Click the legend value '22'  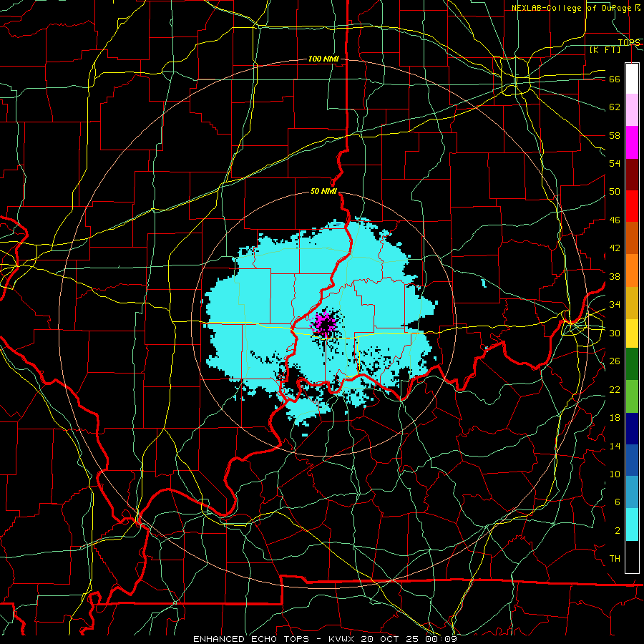[x=615, y=389]
